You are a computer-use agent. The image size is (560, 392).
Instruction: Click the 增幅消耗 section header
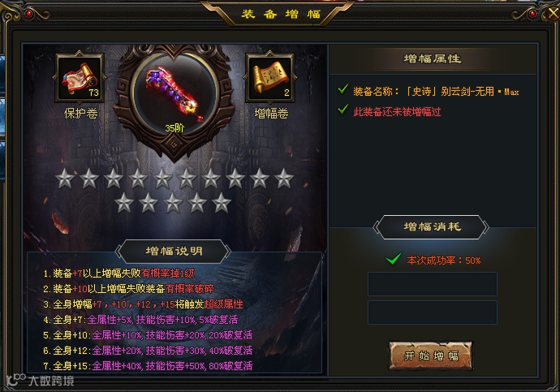point(432,227)
